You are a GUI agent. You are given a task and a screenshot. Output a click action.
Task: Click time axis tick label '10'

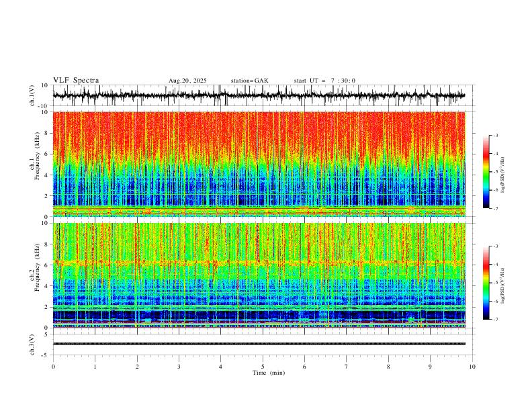coord(472,367)
